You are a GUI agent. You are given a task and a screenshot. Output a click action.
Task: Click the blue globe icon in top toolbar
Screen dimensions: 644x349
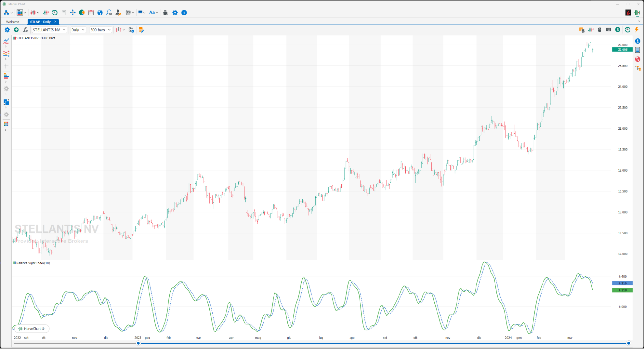(100, 13)
